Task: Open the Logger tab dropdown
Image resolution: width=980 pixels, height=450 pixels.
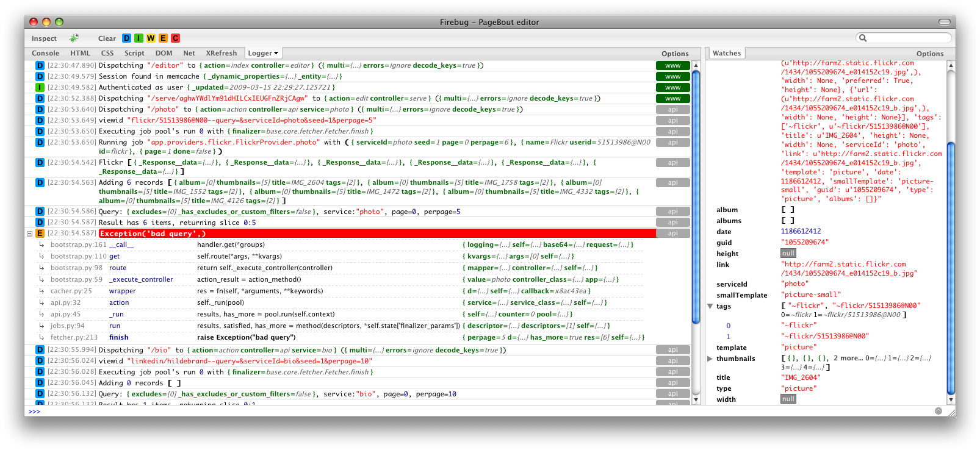Action: (x=263, y=53)
